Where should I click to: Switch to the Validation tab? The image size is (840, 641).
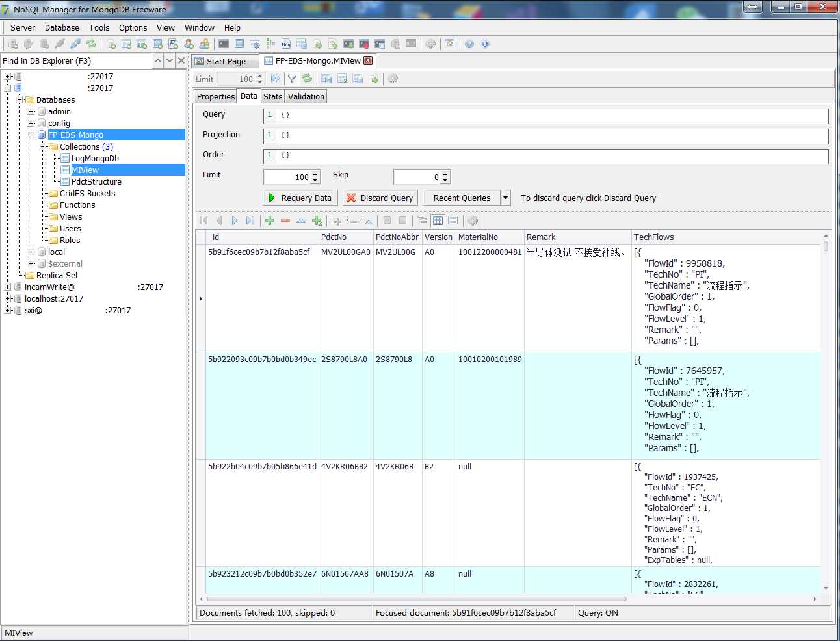click(306, 96)
